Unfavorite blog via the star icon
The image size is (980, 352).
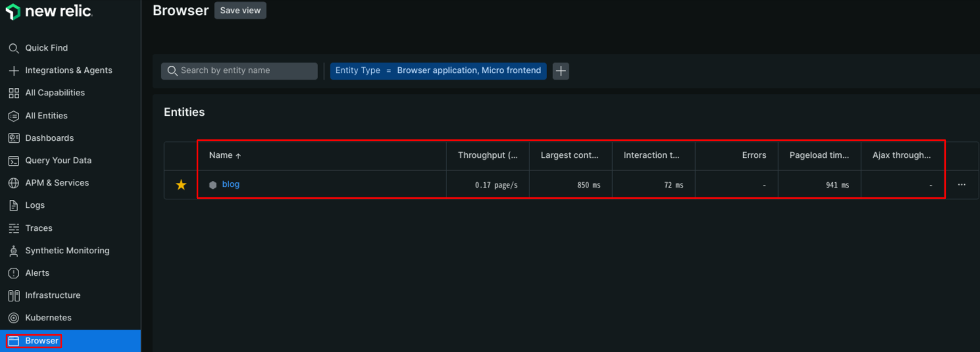pos(181,185)
